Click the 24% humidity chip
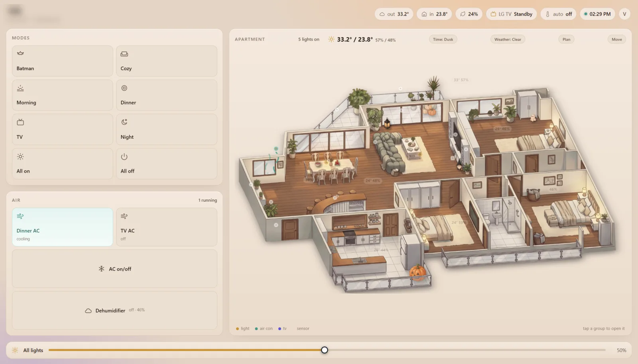 (x=469, y=14)
